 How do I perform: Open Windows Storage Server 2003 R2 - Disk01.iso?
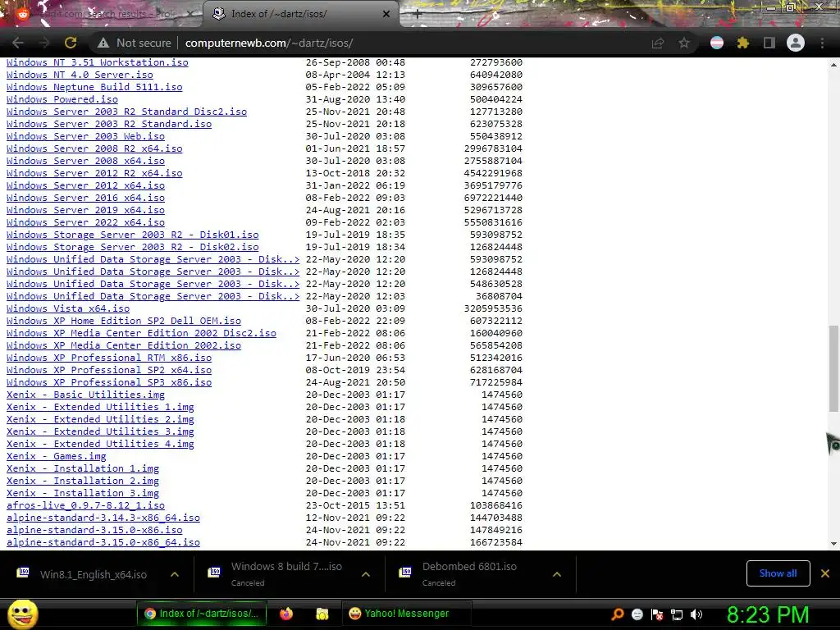tap(132, 235)
